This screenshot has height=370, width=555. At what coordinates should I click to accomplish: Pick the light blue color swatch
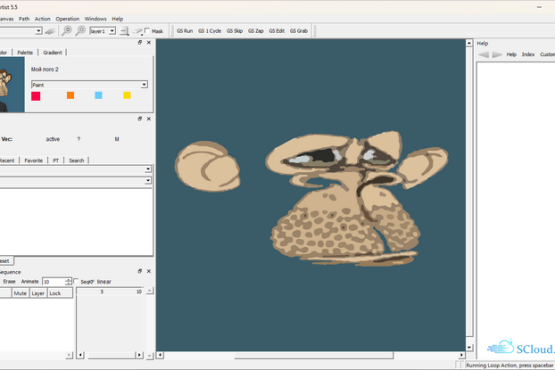[99, 95]
